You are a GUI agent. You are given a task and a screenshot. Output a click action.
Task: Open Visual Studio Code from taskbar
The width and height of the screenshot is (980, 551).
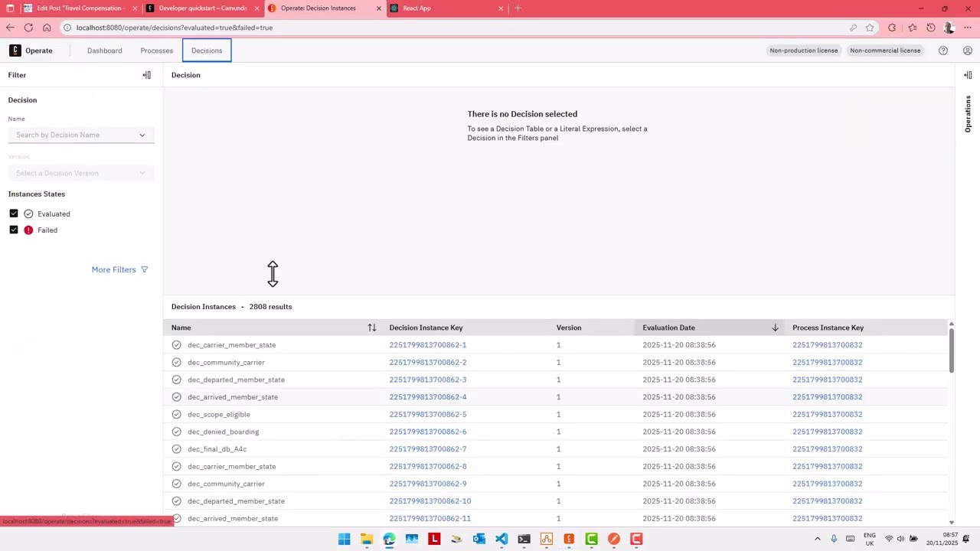click(501, 540)
